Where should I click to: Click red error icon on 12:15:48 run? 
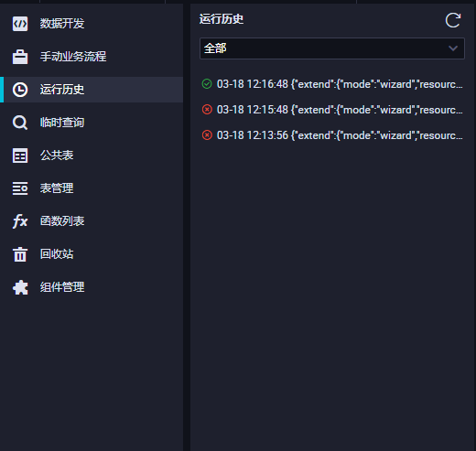(207, 109)
